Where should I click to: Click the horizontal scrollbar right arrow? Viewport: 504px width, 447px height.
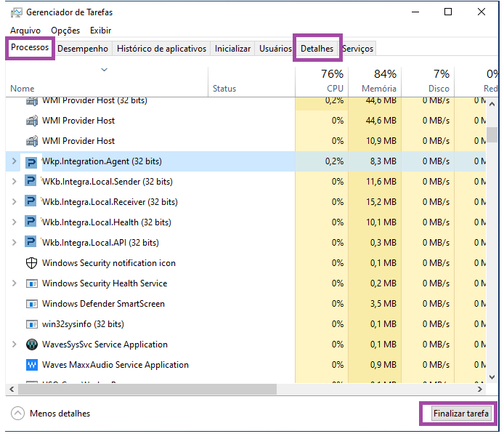click(x=480, y=390)
